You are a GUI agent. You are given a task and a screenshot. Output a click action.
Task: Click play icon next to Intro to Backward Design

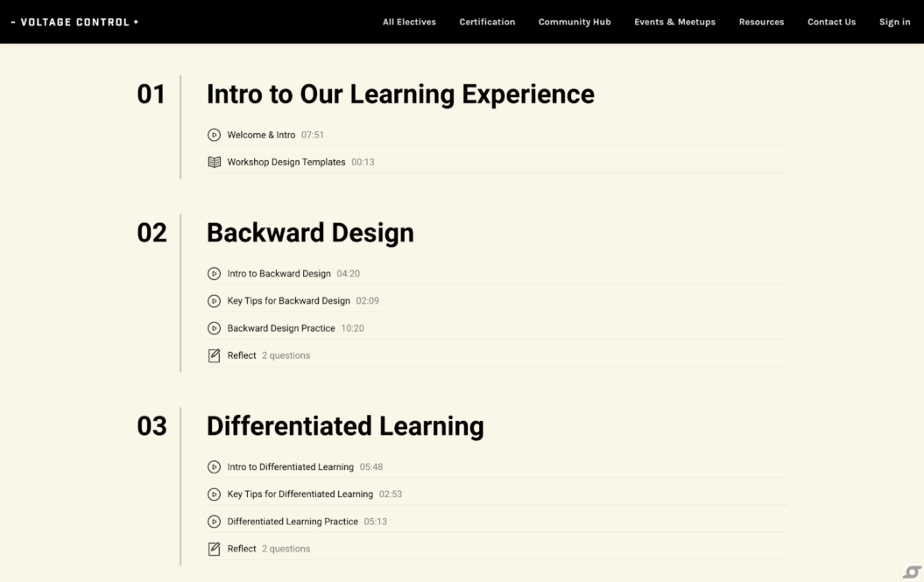214,273
